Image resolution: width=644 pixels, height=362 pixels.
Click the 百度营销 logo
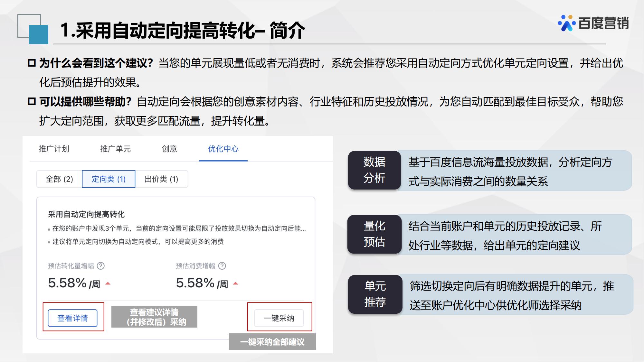[593, 23]
